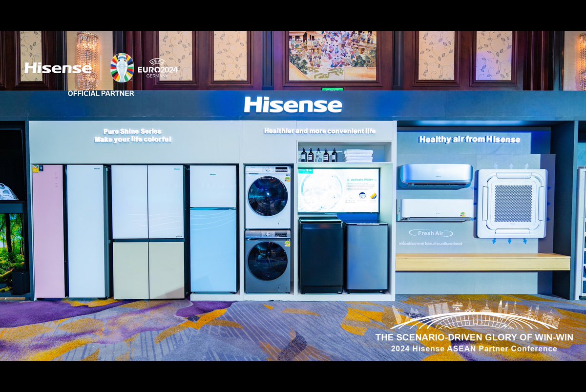Click the Hisense logo in the top-left overlay
Viewport: 586px width, 392px height.
[x=58, y=68]
